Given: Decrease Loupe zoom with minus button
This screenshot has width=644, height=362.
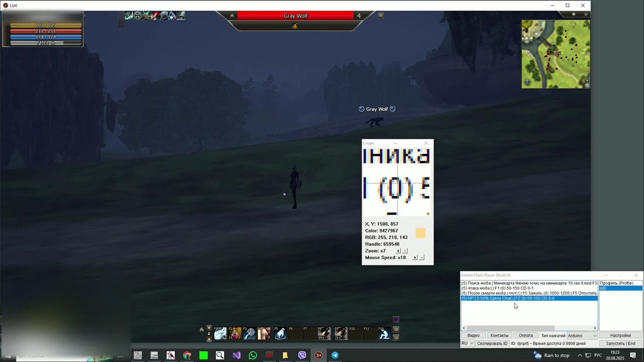Looking at the screenshot, I should pyautogui.click(x=405, y=250).
